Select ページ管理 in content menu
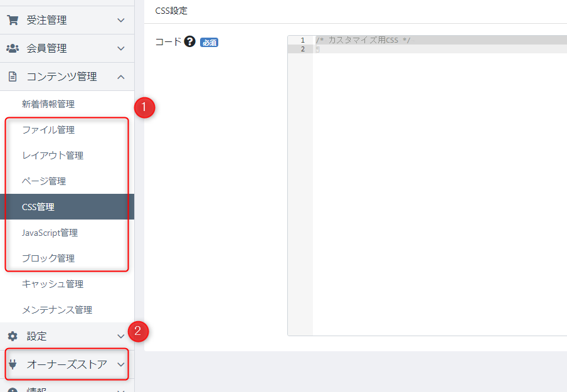The image size is (567, 392). point(44,181)
